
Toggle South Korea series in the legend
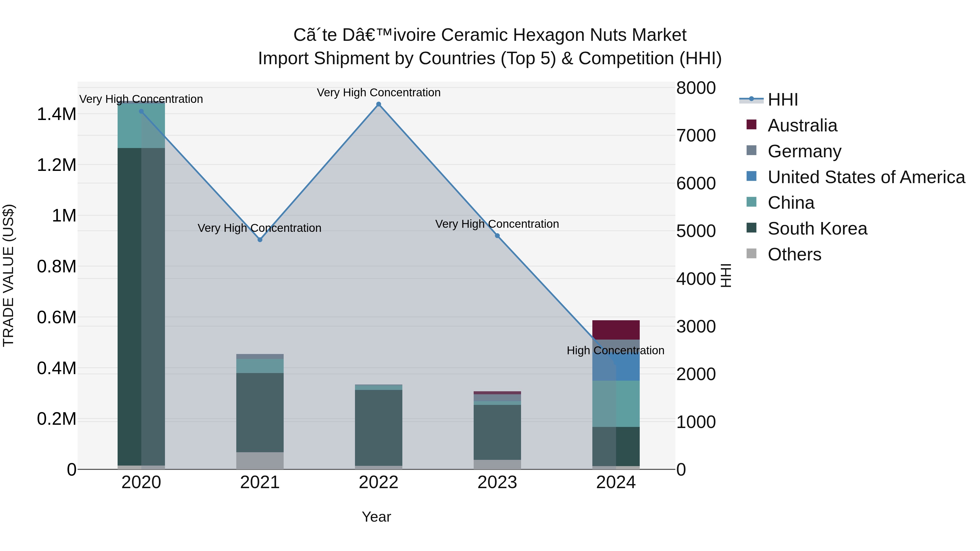pyautogui.click(x=807, y=229)
